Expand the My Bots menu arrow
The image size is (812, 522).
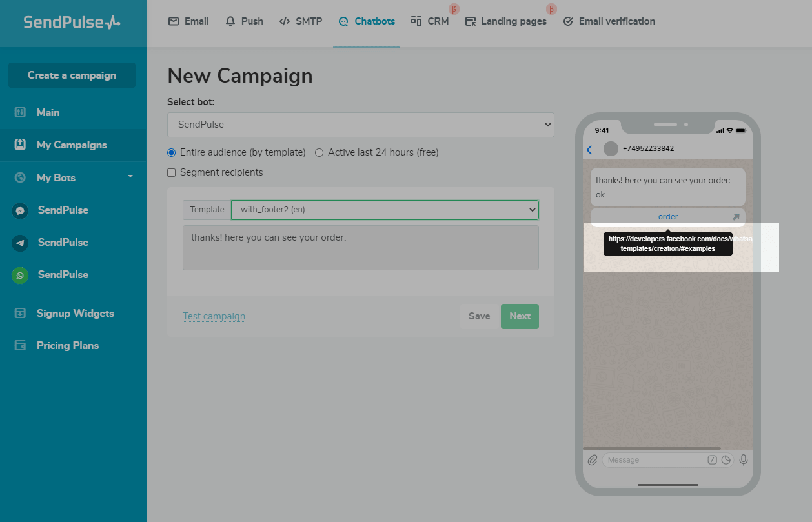point(130,176)
